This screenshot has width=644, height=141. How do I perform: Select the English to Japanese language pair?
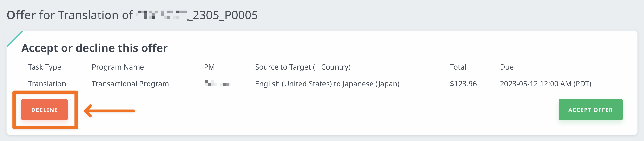(327, 84)
